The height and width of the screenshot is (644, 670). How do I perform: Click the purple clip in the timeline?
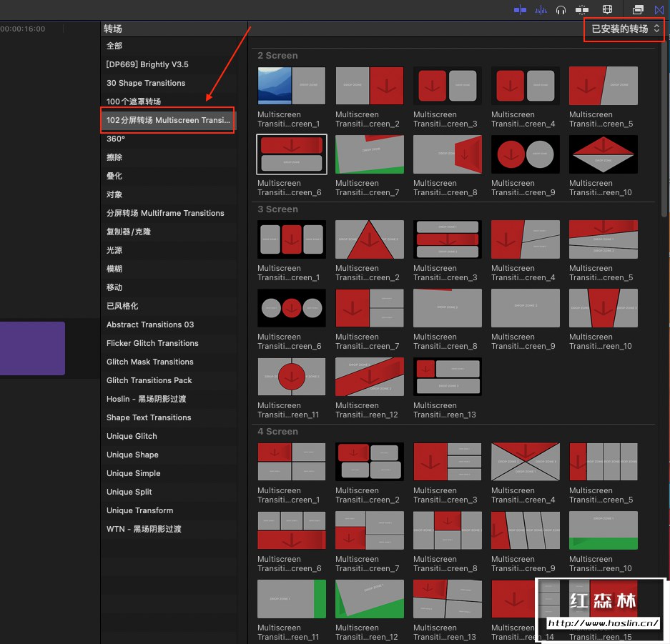(32, 348)
